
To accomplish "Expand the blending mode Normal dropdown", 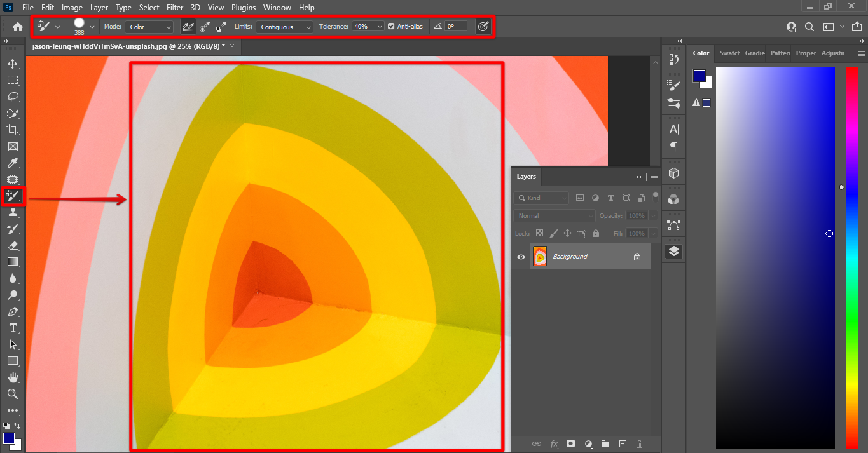I will tap(554, 216).
